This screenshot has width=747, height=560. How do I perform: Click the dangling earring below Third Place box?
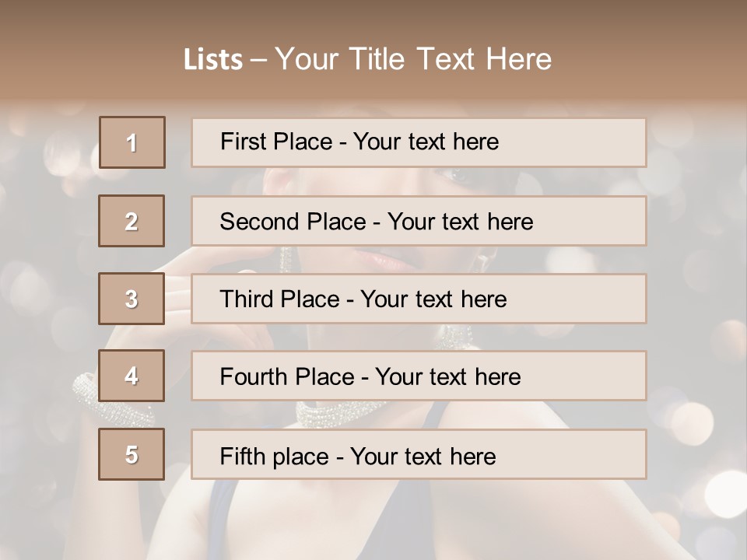pyautogui.click(x=454, y=336)
